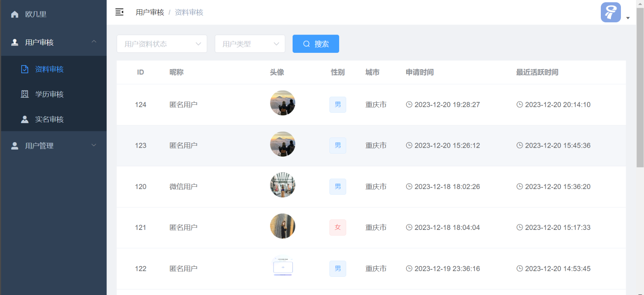Toggle the sidebar collapse hamburger icon
Viewport: 644px width, 295px height.
pos(119,12)
